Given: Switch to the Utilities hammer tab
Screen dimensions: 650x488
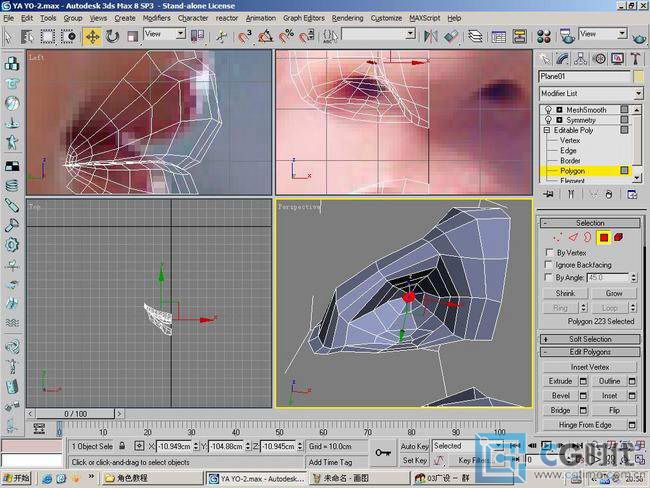Looking at the screenshot, I should [x=635, y=59].
